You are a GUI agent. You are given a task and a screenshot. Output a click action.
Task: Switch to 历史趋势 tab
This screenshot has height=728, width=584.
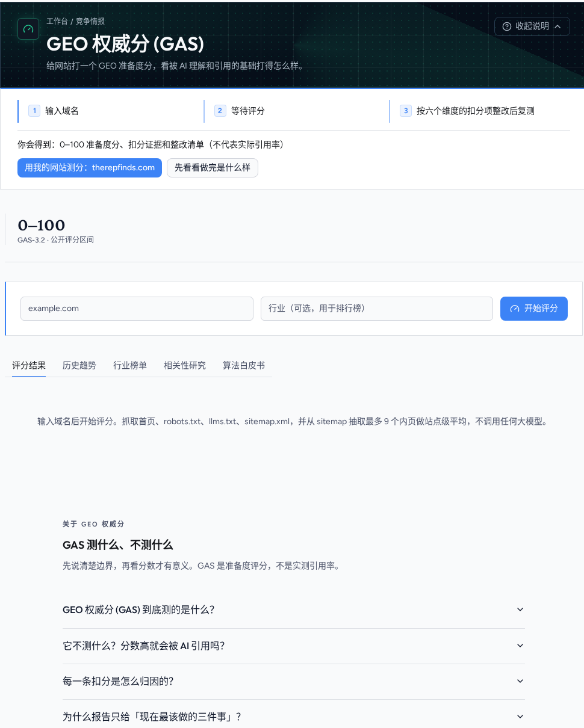(79, 365)
